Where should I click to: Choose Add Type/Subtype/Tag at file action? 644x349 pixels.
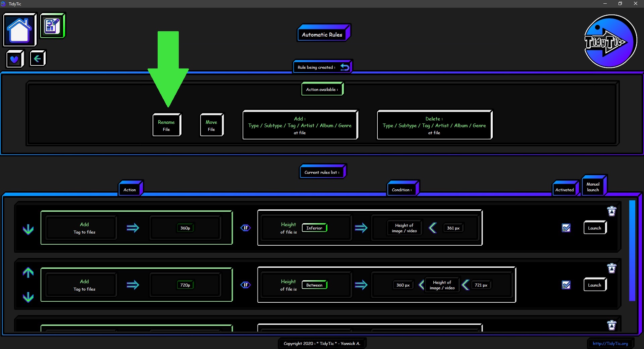point(300,125)
